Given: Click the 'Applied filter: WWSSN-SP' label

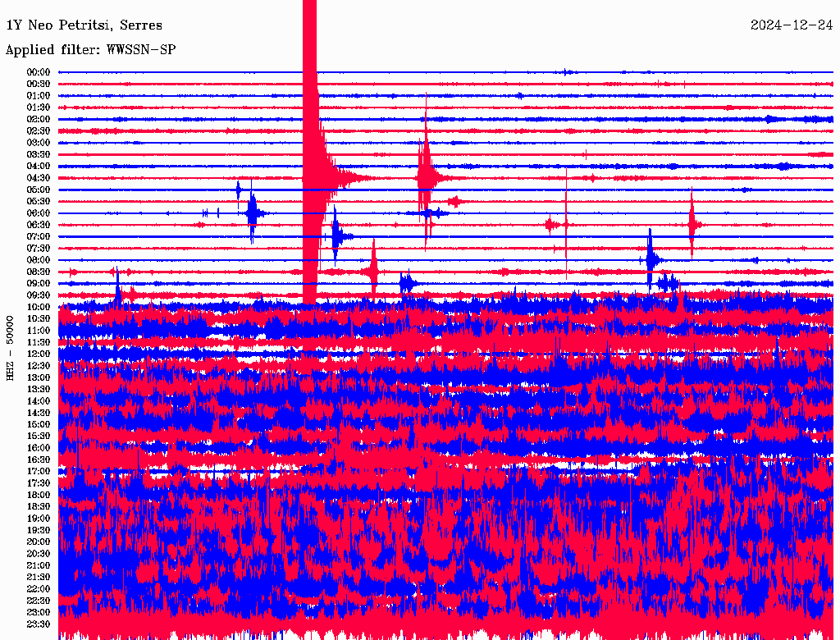Looking at the screenshot, I should click(90, 50).
